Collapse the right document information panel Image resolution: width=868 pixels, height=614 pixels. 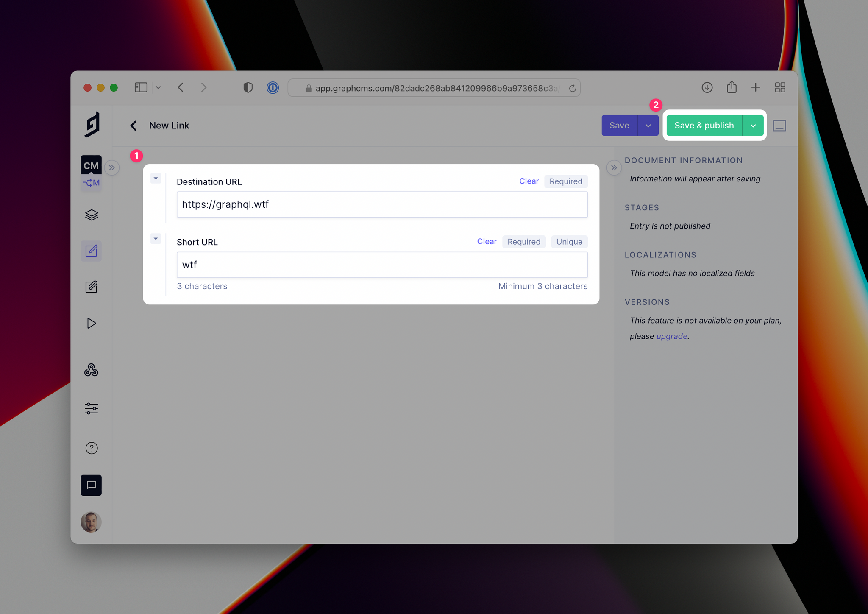point(614,168)
